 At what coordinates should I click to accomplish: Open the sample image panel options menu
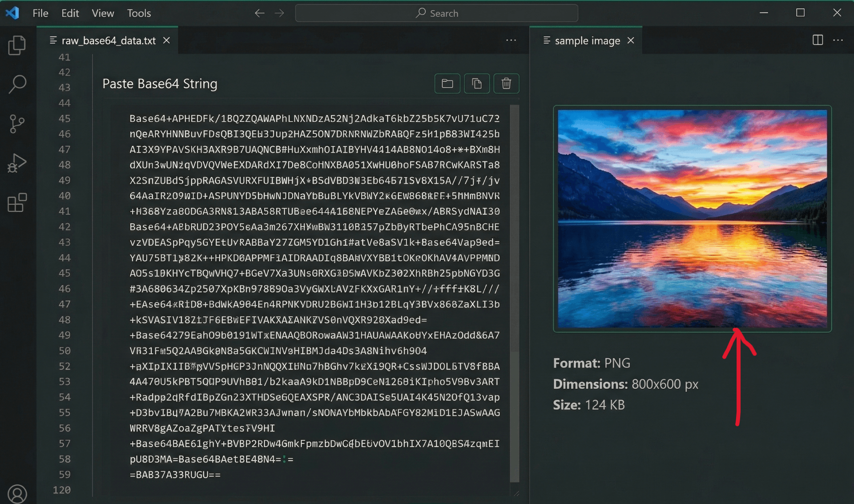[838, 40]
